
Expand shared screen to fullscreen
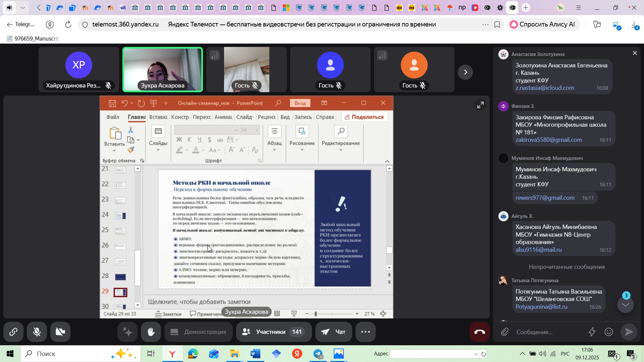point(480,105)
